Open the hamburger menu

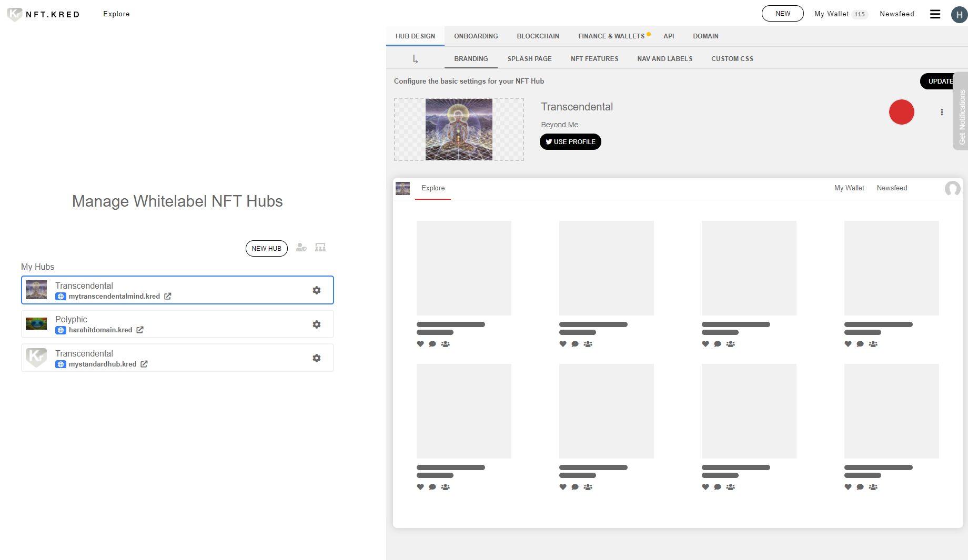(x=935, y=14)
